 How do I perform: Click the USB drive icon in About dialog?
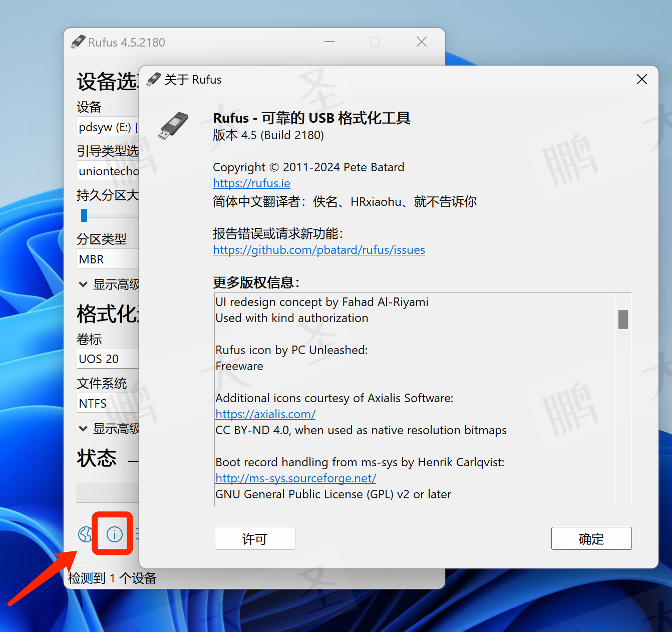173,126
